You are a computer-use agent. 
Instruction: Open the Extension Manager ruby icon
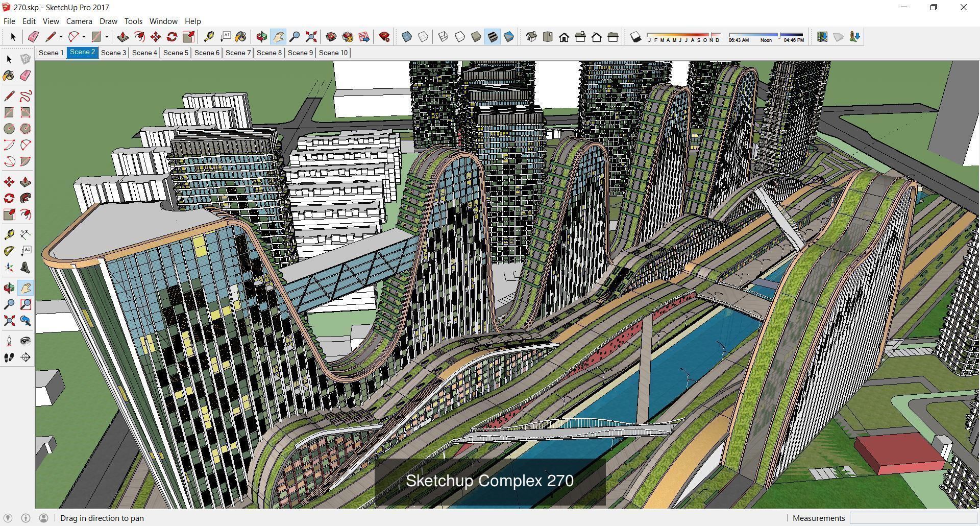click(384, 37)
